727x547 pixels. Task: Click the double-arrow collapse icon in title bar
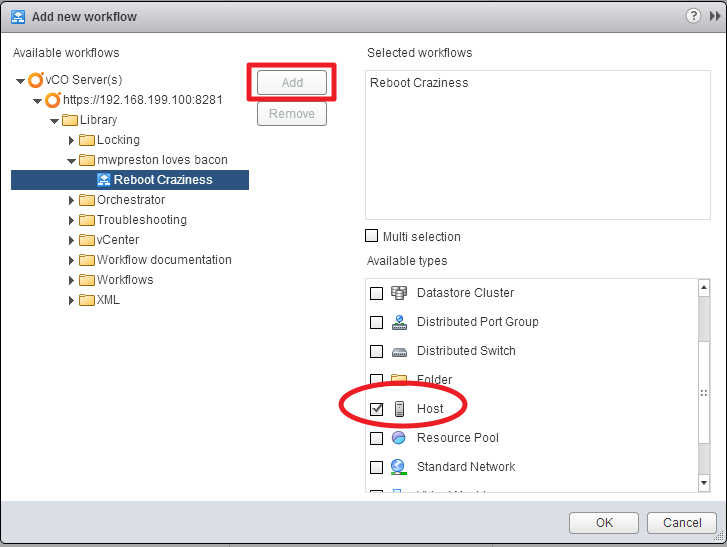coord(715,16)
